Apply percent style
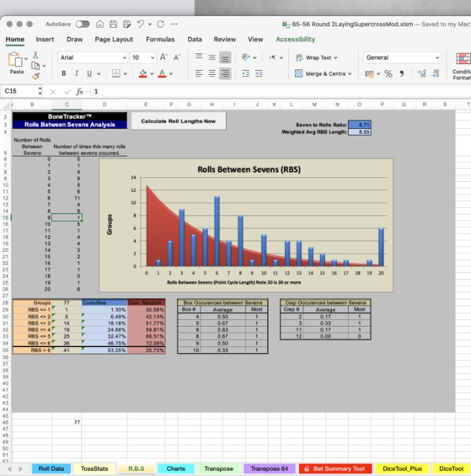Screen dimensions: 471x476 [388, 74]
